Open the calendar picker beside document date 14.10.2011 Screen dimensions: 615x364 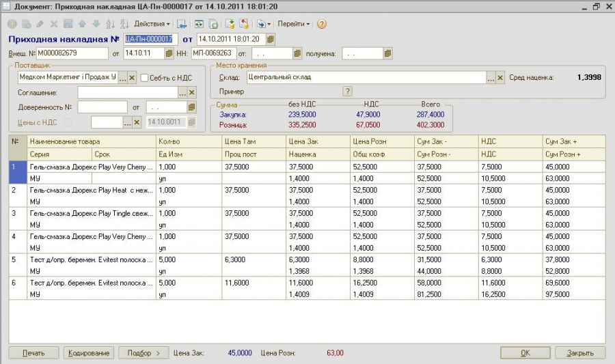(270, 39)
